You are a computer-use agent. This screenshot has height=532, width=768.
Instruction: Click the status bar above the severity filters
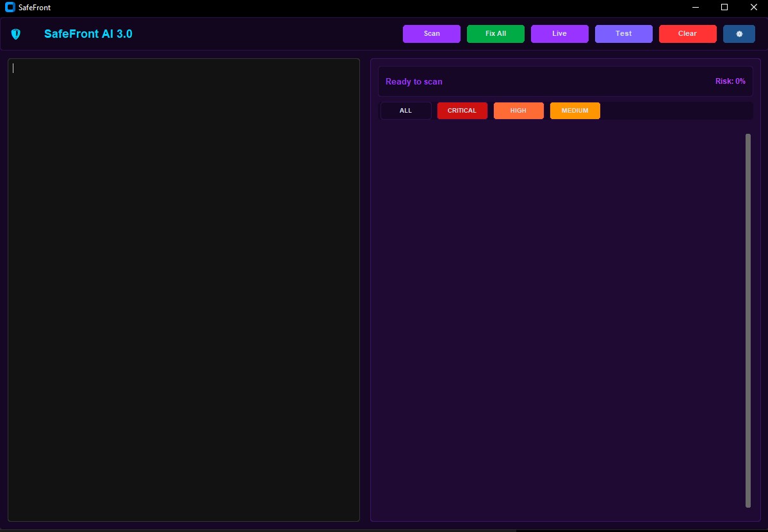[x=565, y=81]
